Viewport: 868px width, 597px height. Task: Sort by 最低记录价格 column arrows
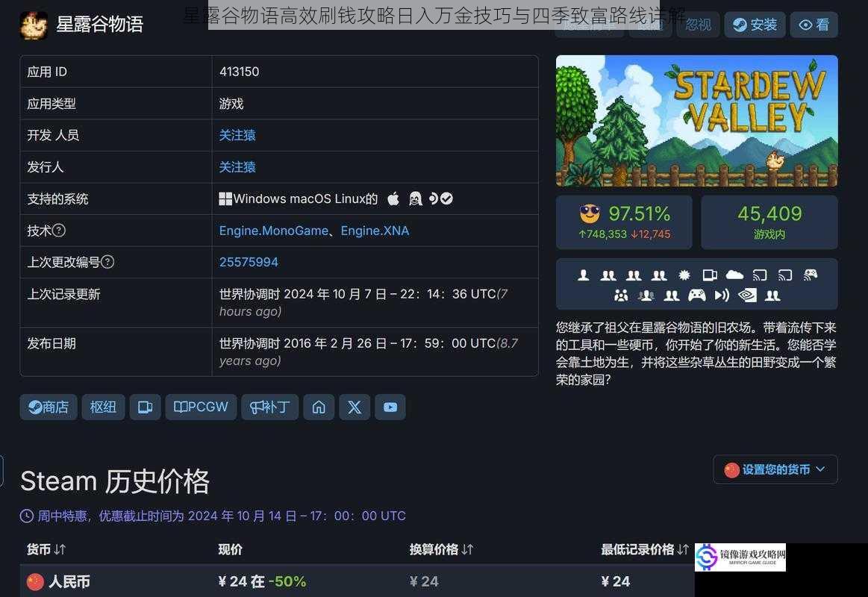pos(683,549)
